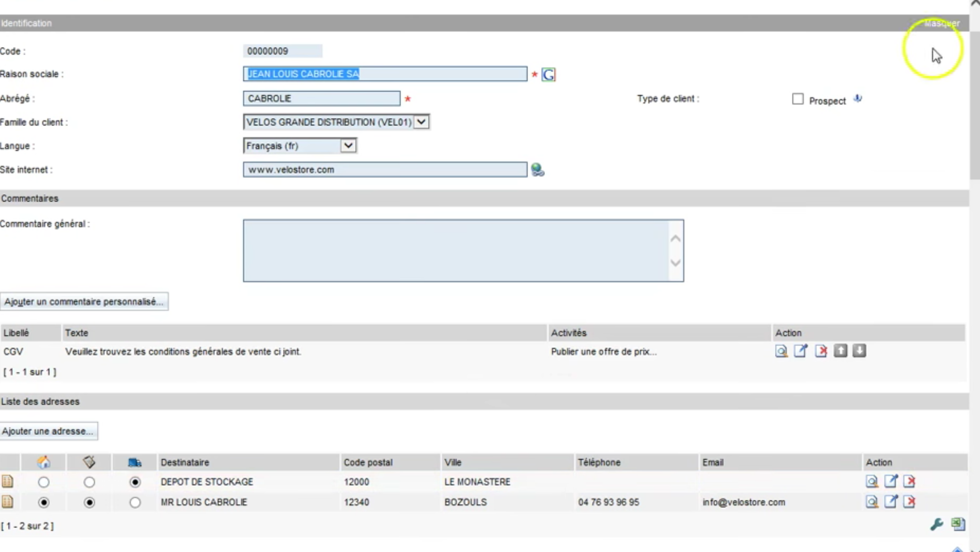View the MR LOUIS CABROLIE address details
The width and height of the screenshot is (980, 552).
872,502
